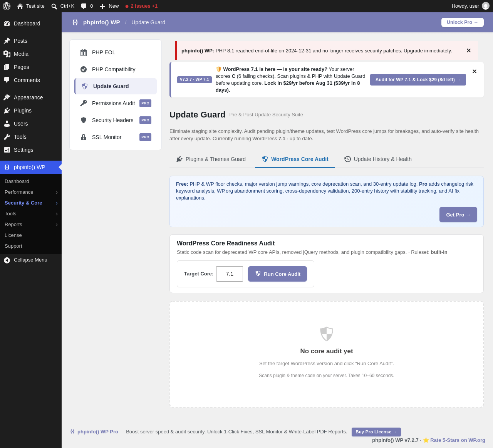Click the Permissions Audit key icon
The width and height of the screenshot is (493, 448).
[x=84, y=103]
